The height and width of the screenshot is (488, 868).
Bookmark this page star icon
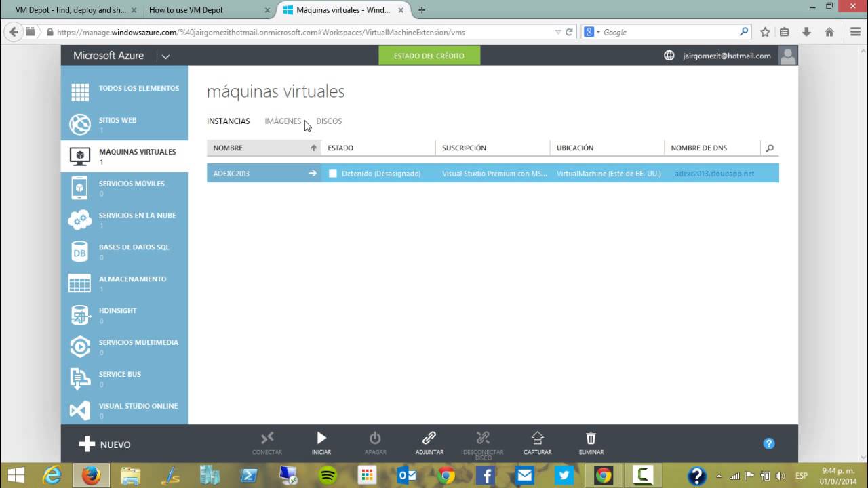(765, 32)
